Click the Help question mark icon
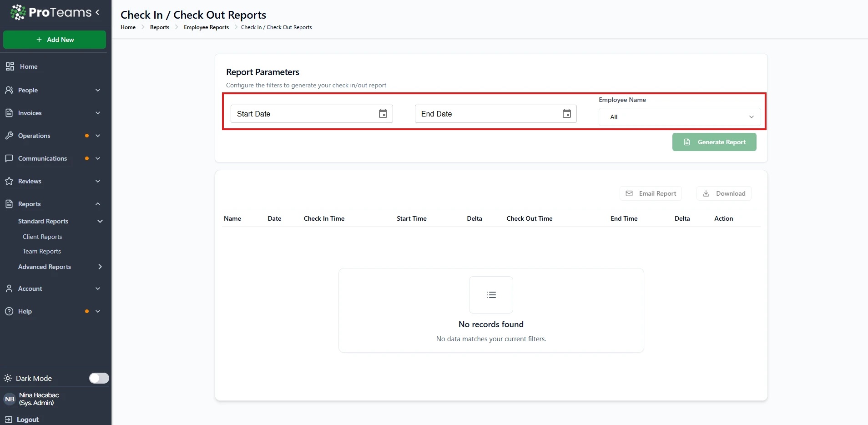The height and width of the screenshot is (425, 868). [x=9, y=311]
